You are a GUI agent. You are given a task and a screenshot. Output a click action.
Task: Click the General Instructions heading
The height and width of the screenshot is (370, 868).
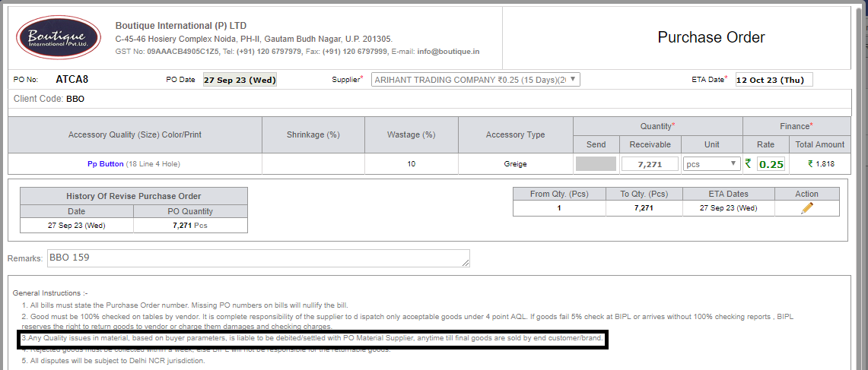50,293
